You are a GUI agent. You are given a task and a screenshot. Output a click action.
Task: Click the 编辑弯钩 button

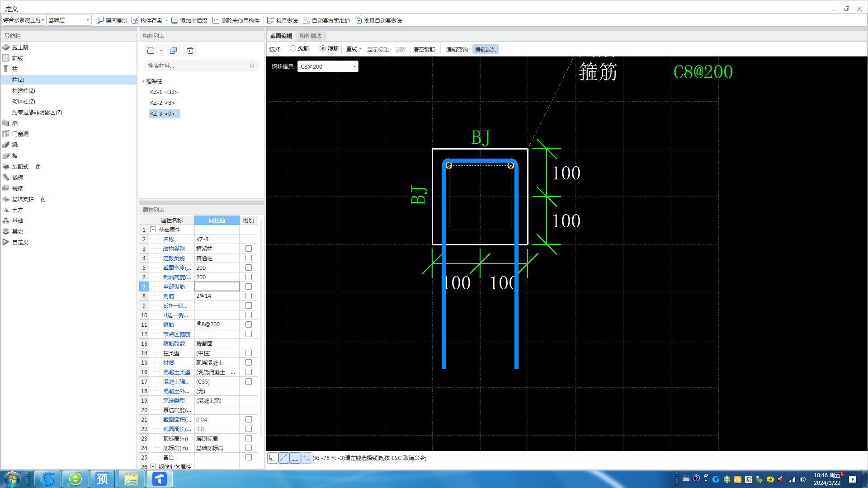tap(457, 49)
